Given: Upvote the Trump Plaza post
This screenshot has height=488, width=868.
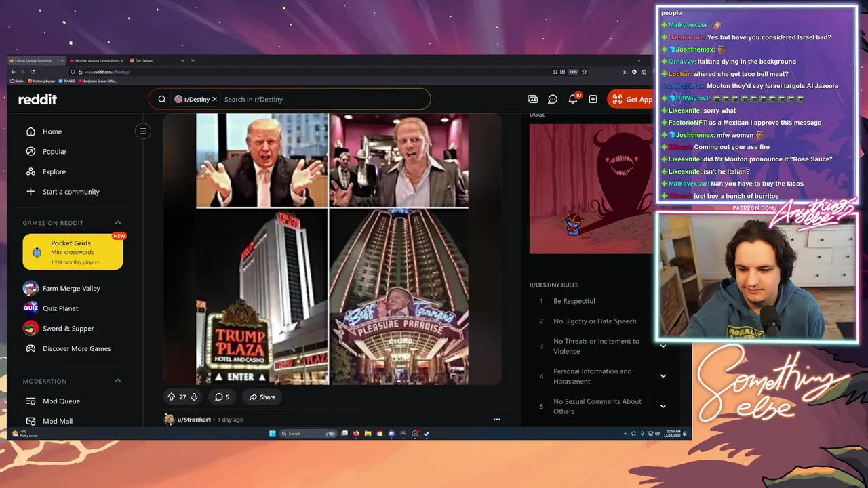Looking at the screenshot, I should (171, 397).
